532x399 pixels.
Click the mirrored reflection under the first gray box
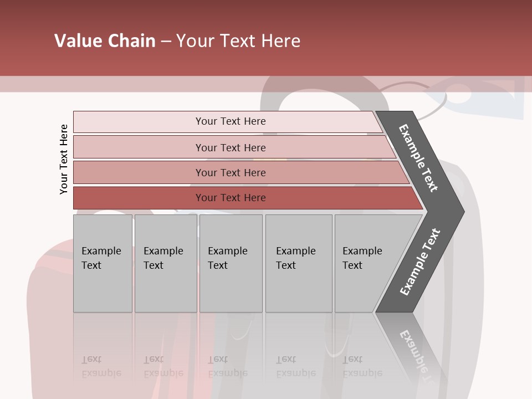click(103, 349)
